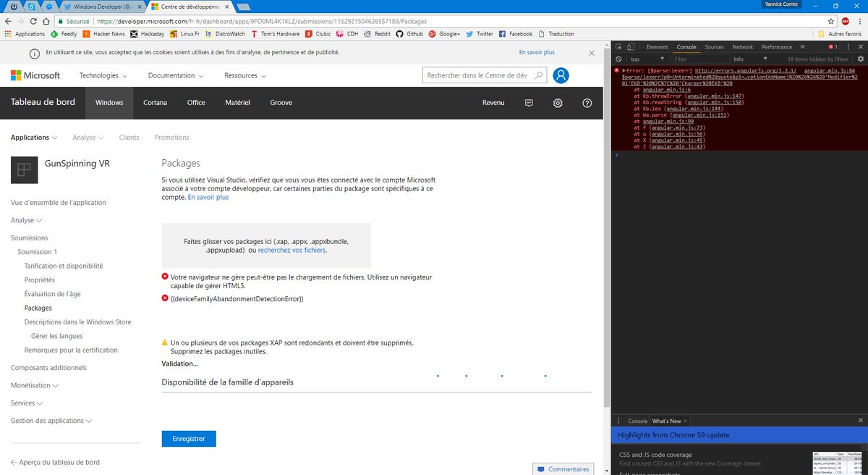Open the console log level 'Info' dropdown
Image resolution: width=868 pixels, height=475 pixels.
pyautogui.click(x=752, y=59)
